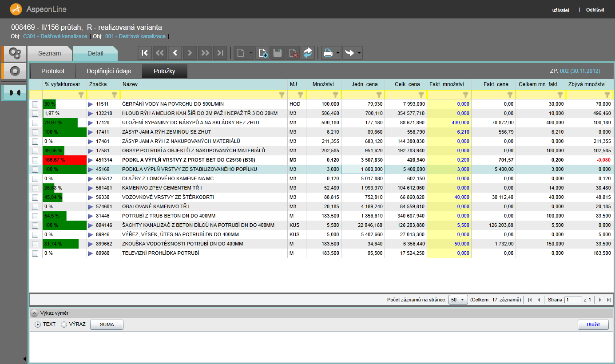Open filter for Název column

tap(282, 95)
